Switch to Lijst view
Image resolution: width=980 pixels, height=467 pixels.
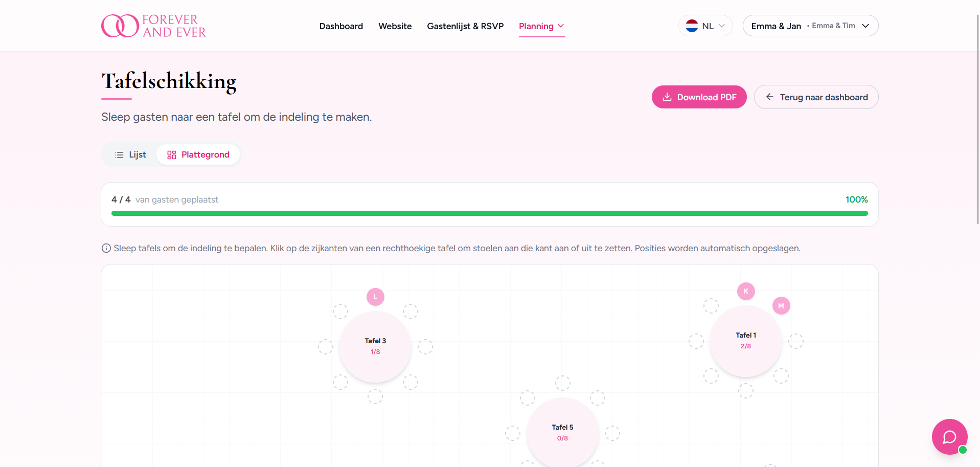(130, 154)
